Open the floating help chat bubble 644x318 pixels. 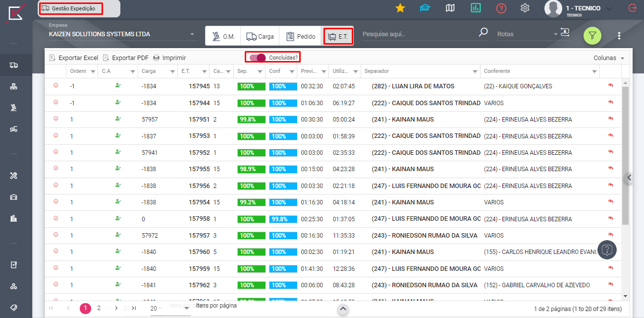coord(607,250)
